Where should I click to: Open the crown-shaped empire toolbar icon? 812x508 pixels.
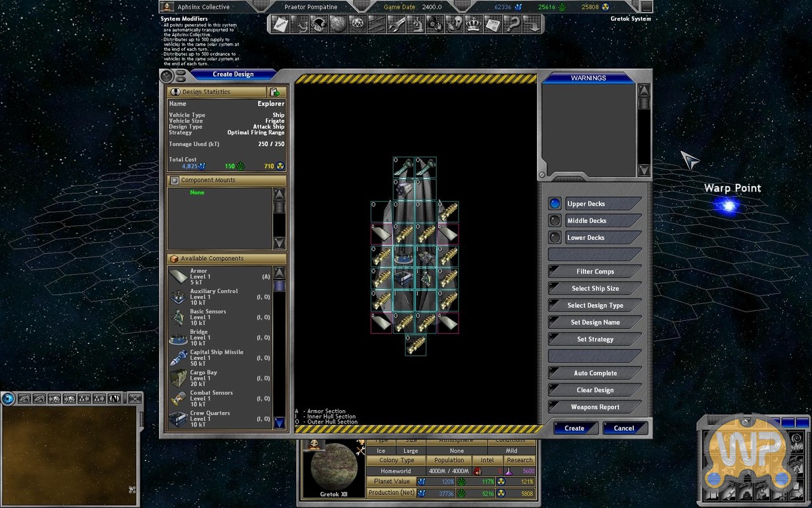pyautogui.click(x=473, y=25)
